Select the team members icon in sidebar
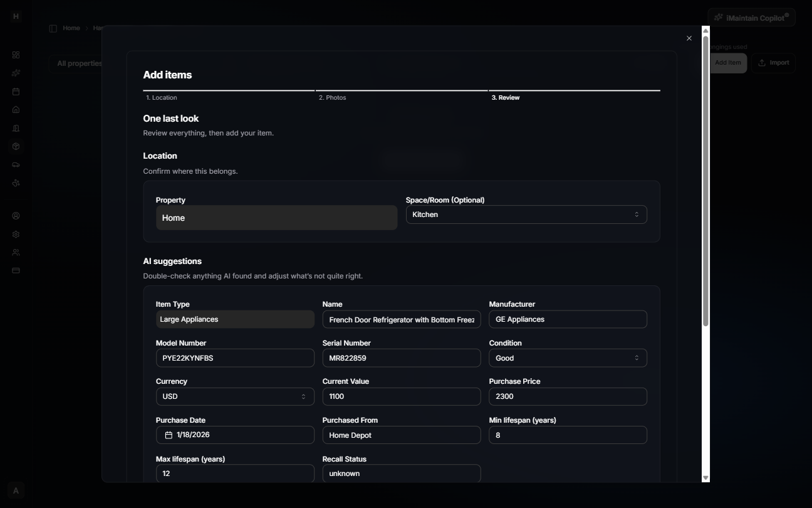 (x=16, y=252)
